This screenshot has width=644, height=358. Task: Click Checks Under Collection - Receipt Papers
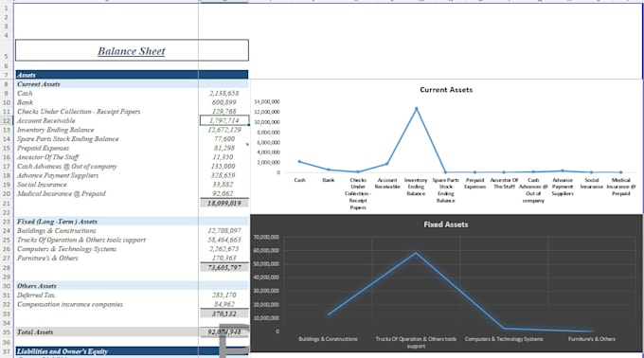(79, 112)
